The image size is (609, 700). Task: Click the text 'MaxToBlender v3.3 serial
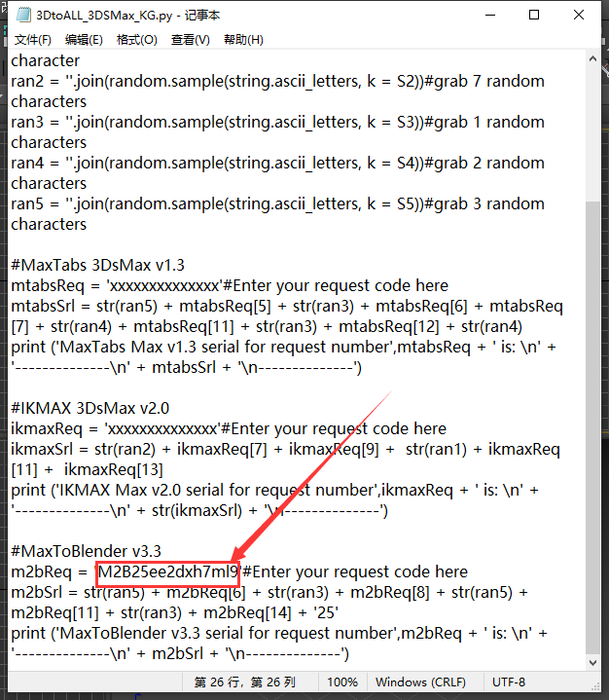[x=150, y=633]
